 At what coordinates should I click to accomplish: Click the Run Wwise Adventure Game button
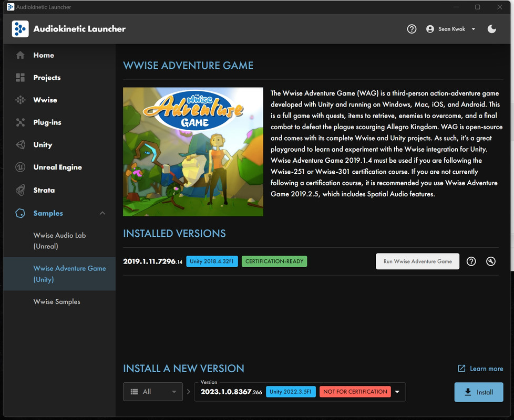417,261
